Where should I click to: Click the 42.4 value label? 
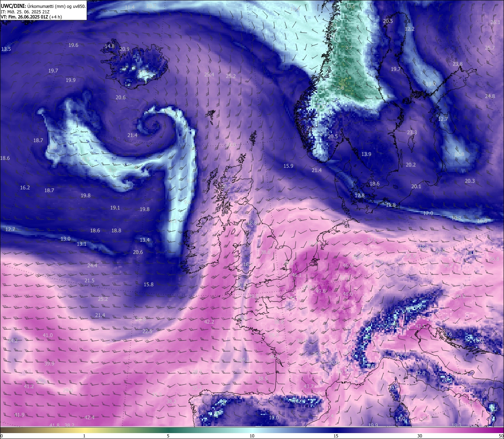pyautogui.click(x=89, y=418)
